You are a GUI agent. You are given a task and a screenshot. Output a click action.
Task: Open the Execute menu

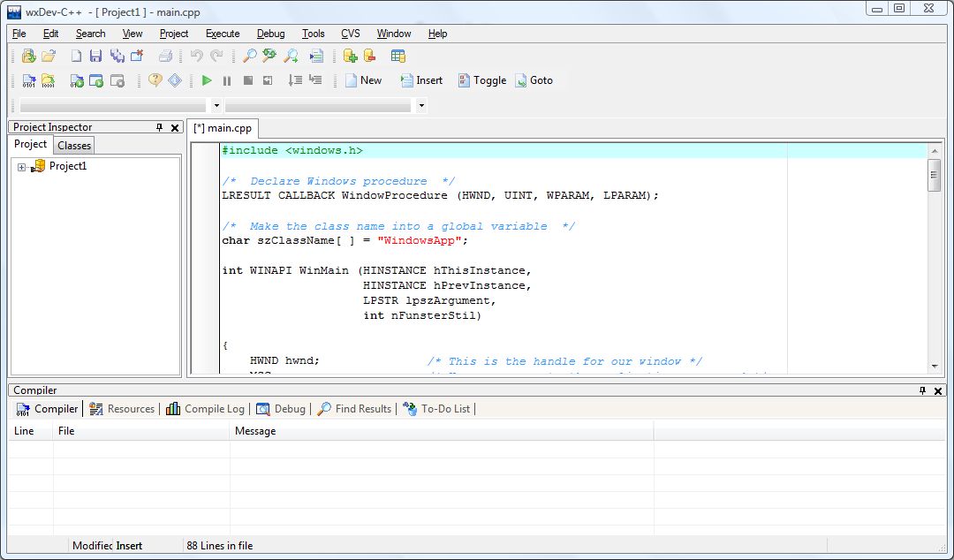click(223, 34)
